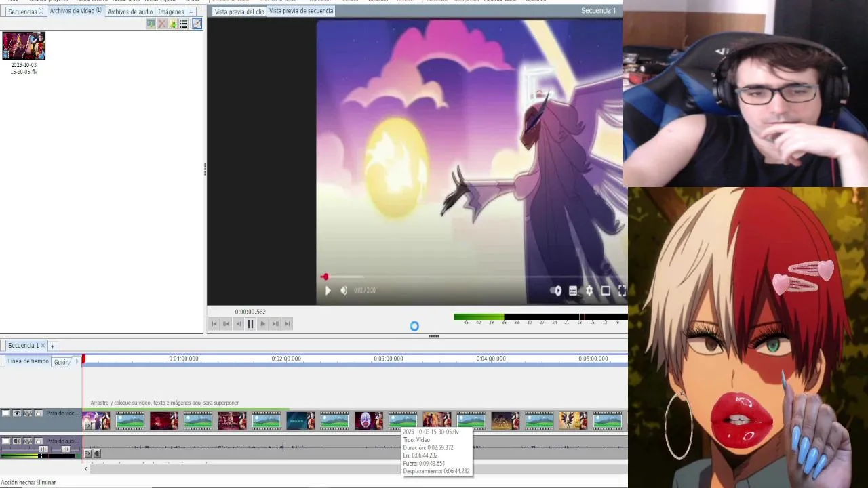Jump to the end of the sequence
868x488 pixels.
tap(288, 324)
